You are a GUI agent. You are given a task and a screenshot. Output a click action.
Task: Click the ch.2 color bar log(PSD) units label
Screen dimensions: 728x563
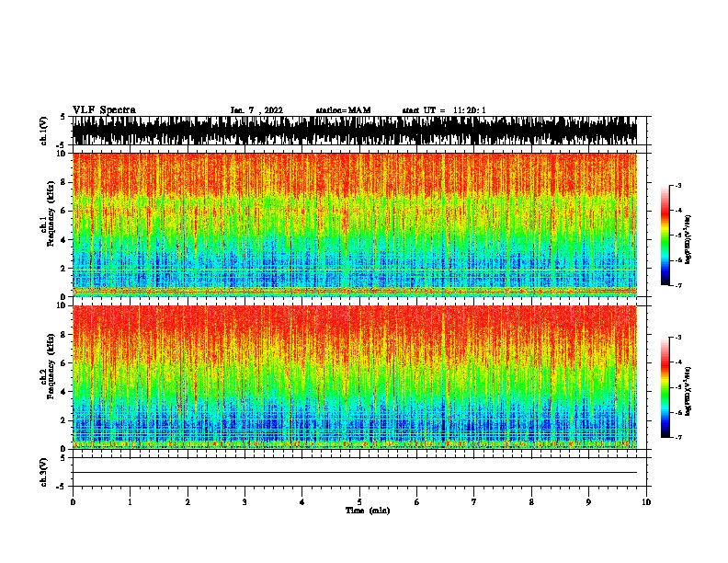688,391
